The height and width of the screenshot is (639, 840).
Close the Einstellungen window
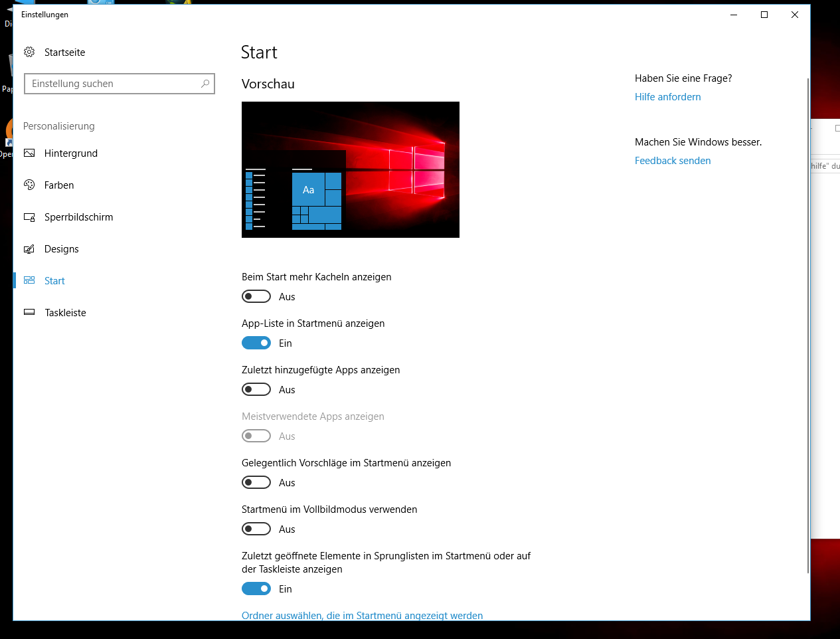pos(795,15)
